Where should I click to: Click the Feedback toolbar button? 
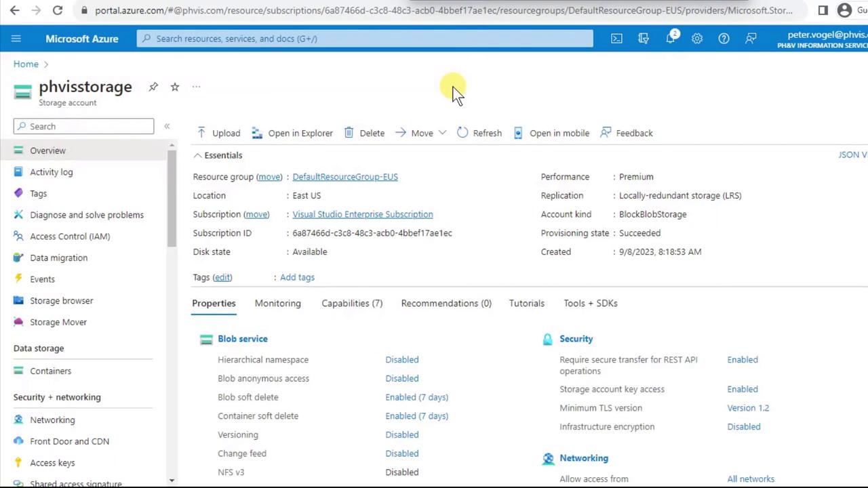[627, 133]
